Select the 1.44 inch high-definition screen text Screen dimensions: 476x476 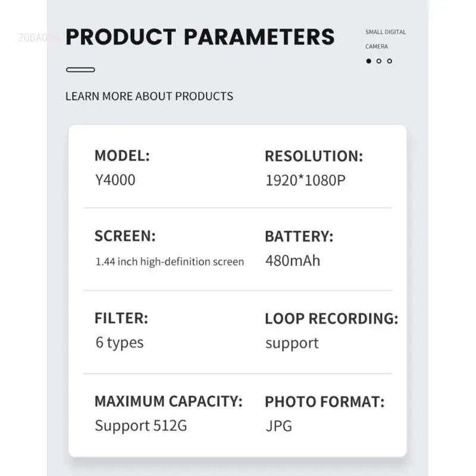(x=170, y=262)
